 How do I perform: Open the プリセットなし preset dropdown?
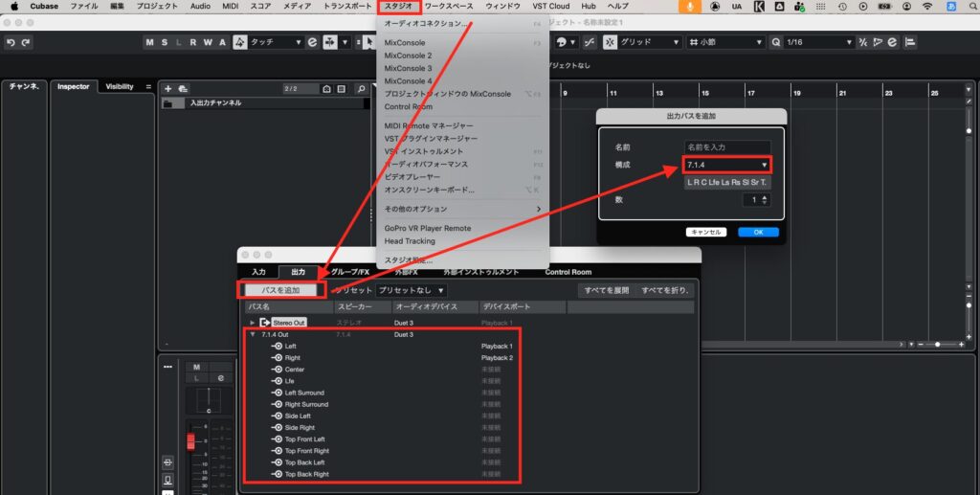tap(412, 289)
